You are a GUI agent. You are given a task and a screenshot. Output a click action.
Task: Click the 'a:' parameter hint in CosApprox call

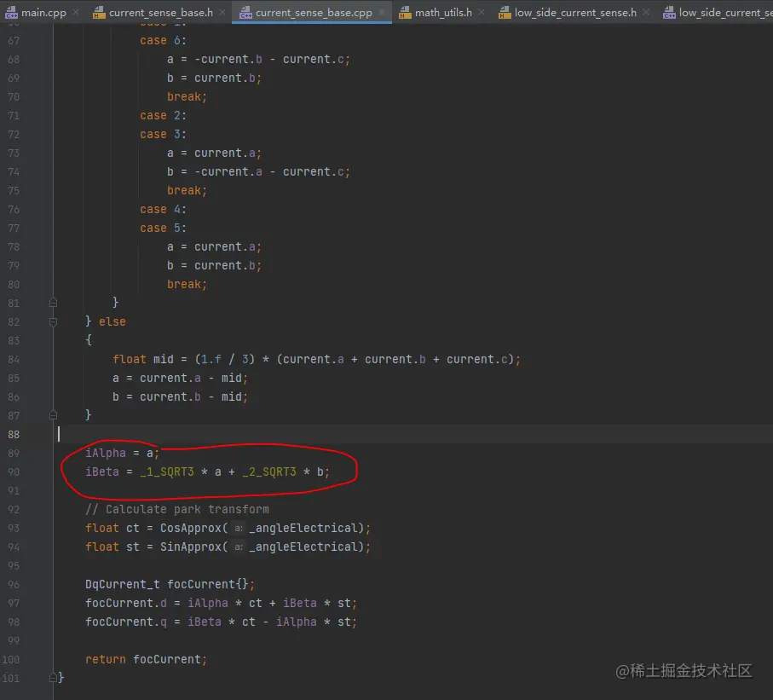point(238,529)
